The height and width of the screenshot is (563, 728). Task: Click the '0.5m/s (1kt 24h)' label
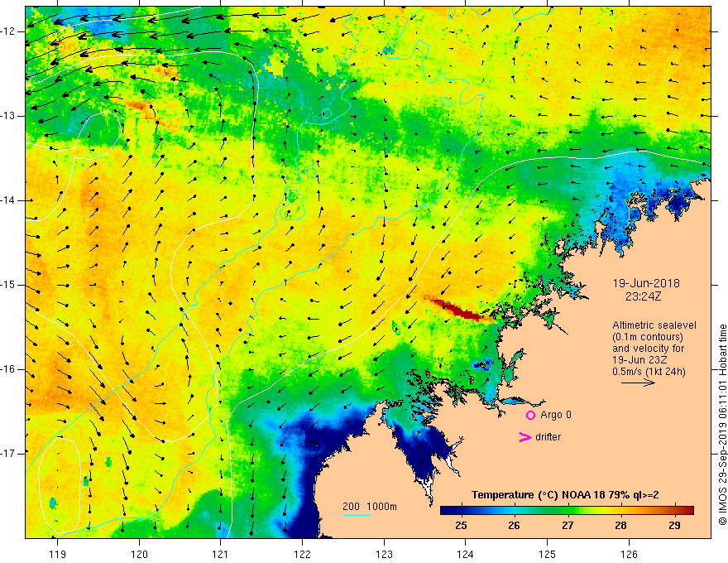[x=649, y=372]
